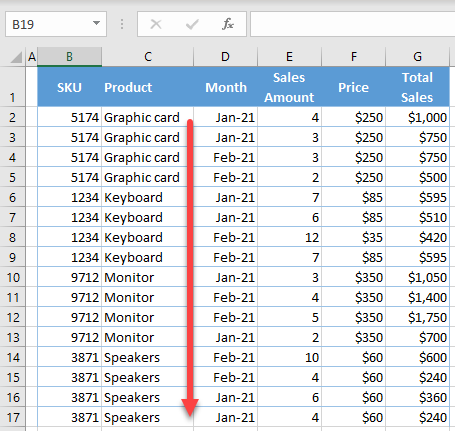Select sales amount 10 cell
455x431 pixels.
[289, 357]
